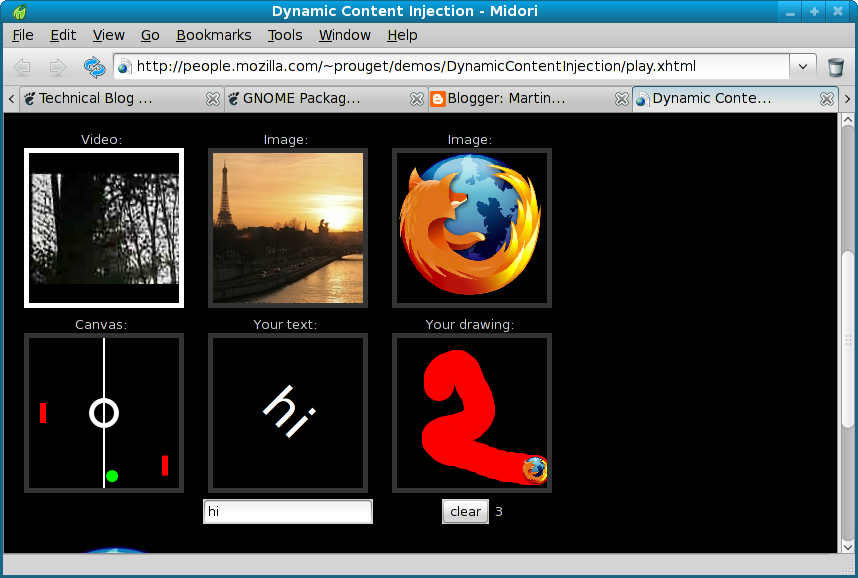Image resolution: width=858 pixels, height=578 pixels.
Task: Open the Bookmarks menu
Action: pyautogui.click(x=213, y=35)
